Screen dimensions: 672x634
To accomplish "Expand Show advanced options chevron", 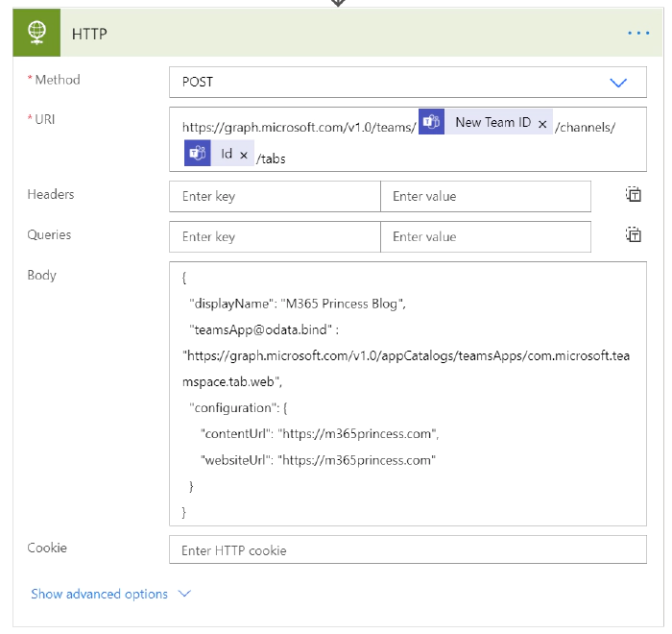I will point(185,594).
